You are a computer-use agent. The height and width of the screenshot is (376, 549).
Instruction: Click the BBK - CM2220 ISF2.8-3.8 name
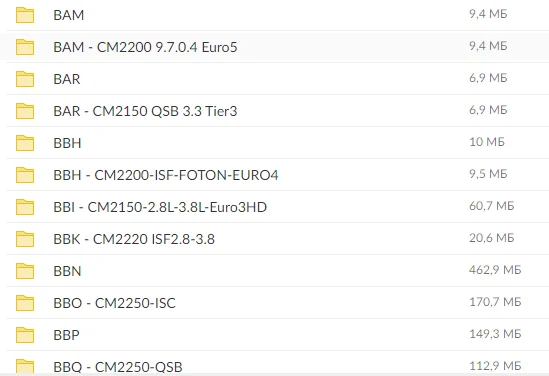134,239
